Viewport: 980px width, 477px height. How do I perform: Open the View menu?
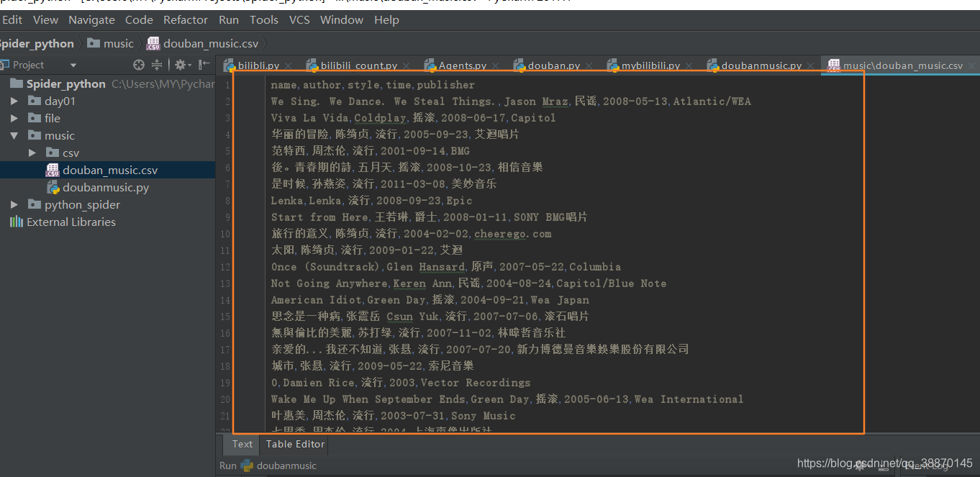(45, 19)
